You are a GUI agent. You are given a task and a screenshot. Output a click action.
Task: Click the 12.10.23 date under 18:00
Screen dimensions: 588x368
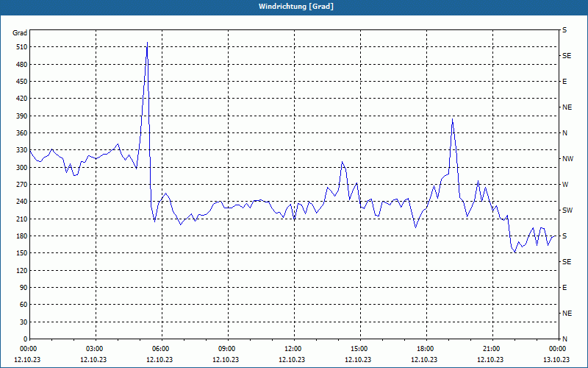click(424, 360)
